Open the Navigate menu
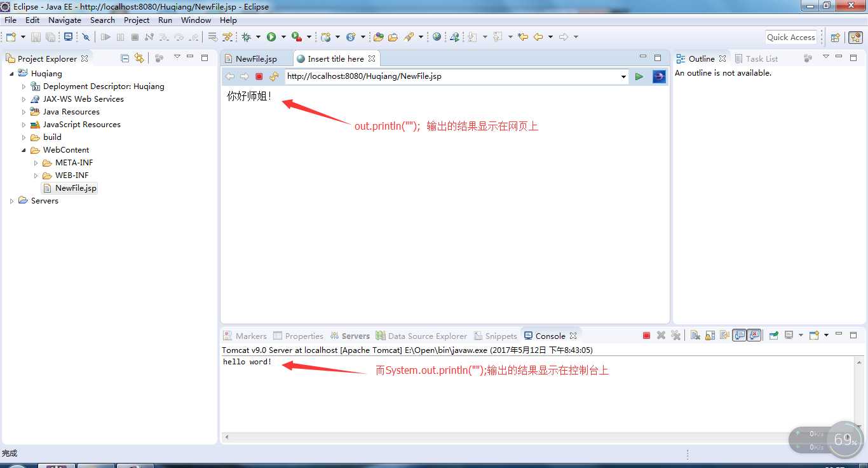The height and width of the screenshot is (468, 868). click(x=65, y=20)
